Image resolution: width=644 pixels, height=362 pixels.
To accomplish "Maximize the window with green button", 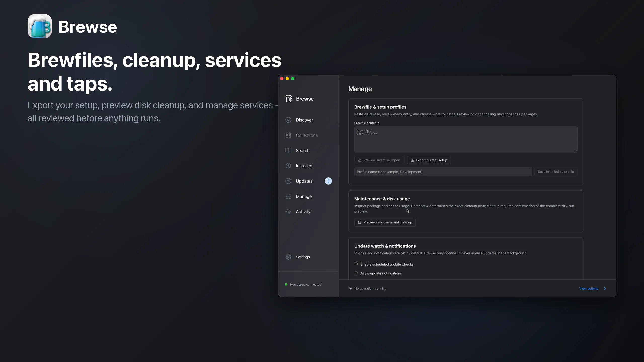I will coord(293,79).
